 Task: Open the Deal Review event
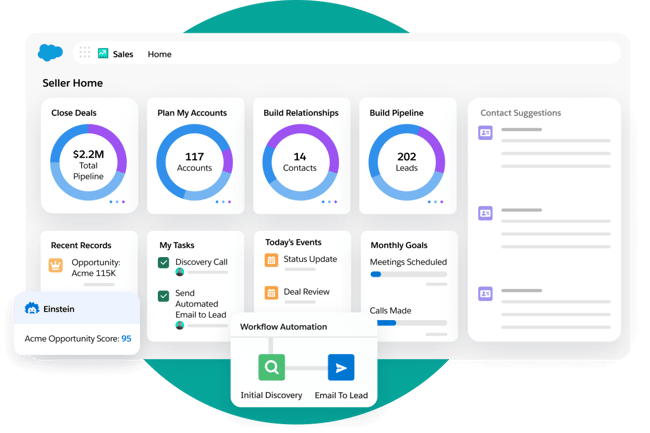click(x=306, y=292)
